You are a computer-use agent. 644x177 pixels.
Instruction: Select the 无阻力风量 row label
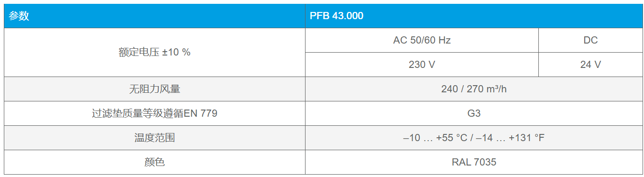click(x=154, y=89)
